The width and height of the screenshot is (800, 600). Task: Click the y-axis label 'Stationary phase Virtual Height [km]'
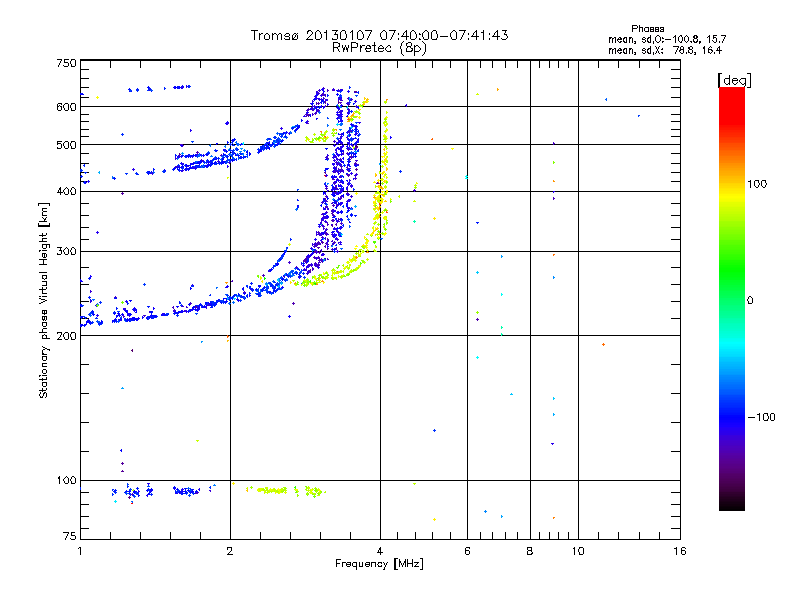pyautogui.click(x=44, y=300)
